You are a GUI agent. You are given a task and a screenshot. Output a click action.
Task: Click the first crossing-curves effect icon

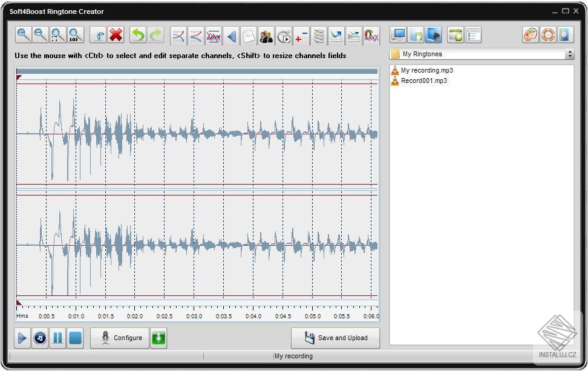click(x=178, y=36)
